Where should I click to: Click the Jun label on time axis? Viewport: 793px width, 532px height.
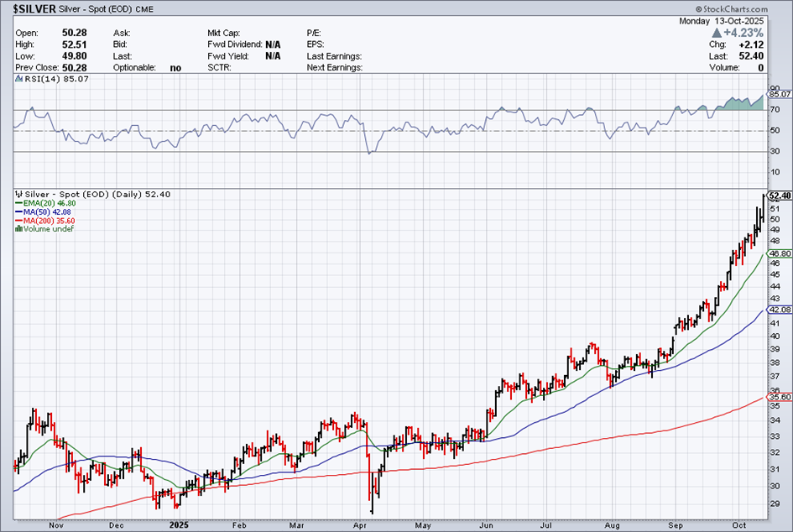point(486,525)
